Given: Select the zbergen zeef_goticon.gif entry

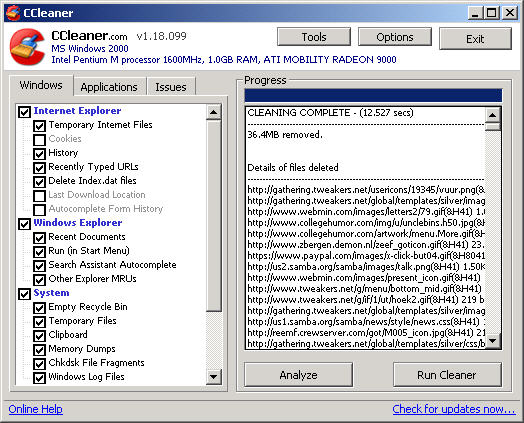Looking at the screenshot, I should click(x=366, y=245).
